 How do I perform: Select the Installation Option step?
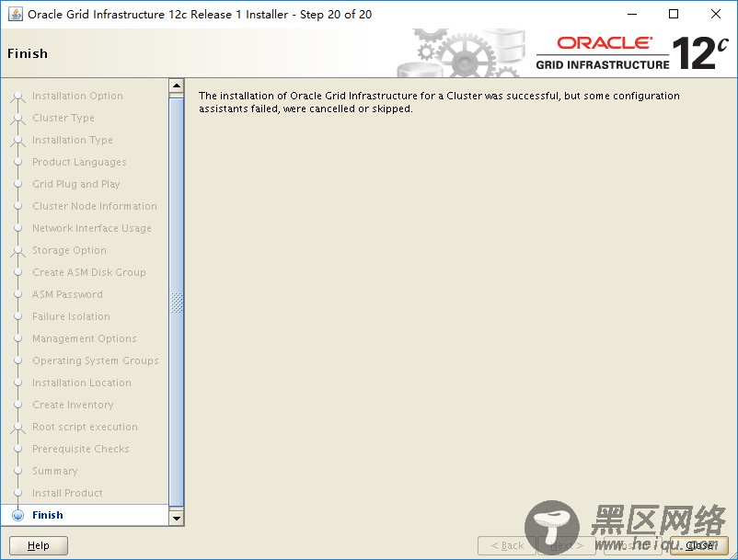(77, 96)
